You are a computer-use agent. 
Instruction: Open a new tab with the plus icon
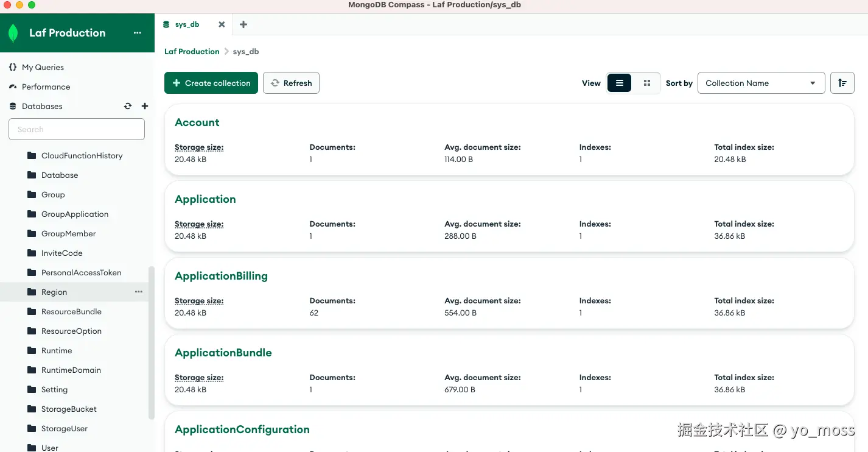(243, 24)
